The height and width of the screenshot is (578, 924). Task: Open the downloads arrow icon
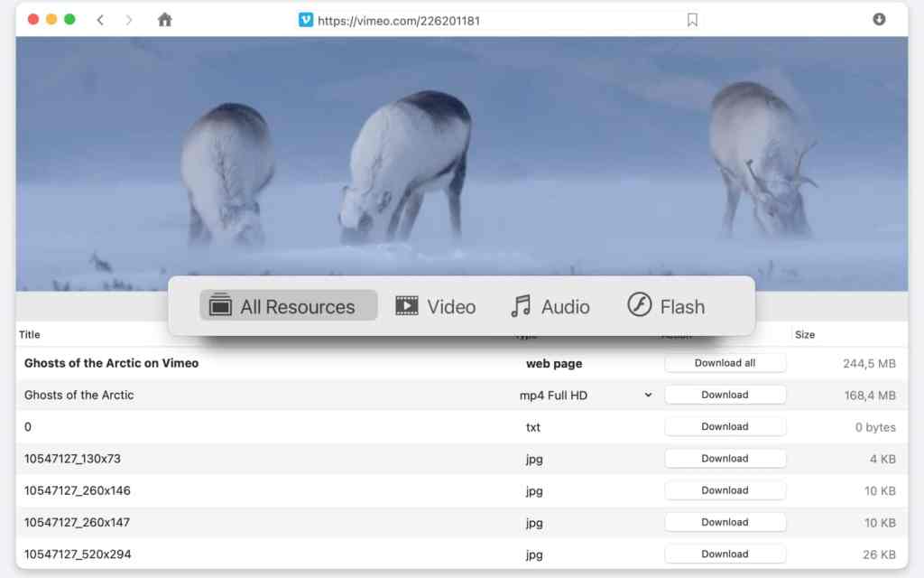pos(879,19)
